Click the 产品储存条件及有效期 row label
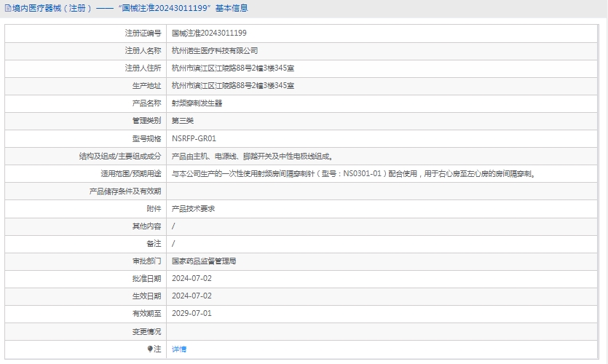Image resolution: width=608 pixels, height=364 pixels. 125,191
